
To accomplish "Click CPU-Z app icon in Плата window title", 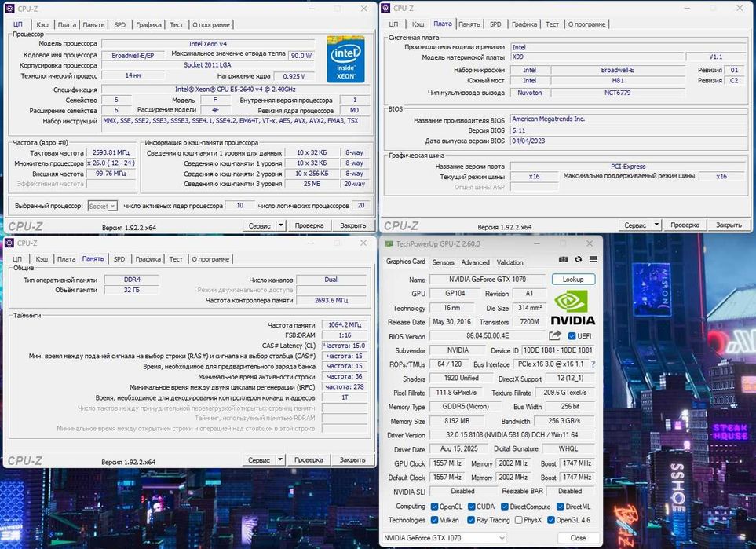I will coord(385,8).
